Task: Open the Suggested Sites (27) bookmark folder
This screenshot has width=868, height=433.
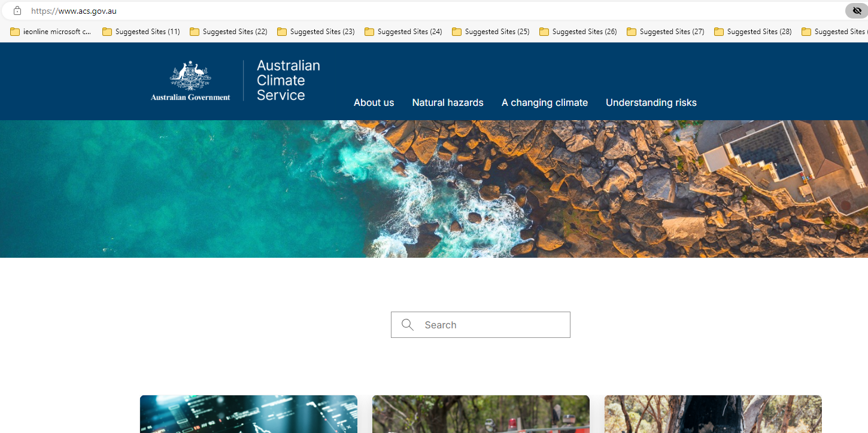Action: point(665,31)
